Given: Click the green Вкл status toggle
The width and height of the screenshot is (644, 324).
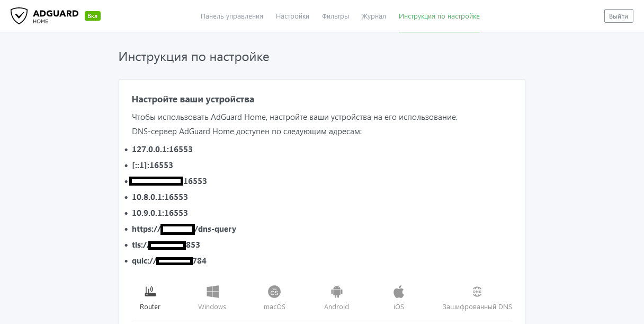Looking at the screenshot, I should [x=93, y=16].
